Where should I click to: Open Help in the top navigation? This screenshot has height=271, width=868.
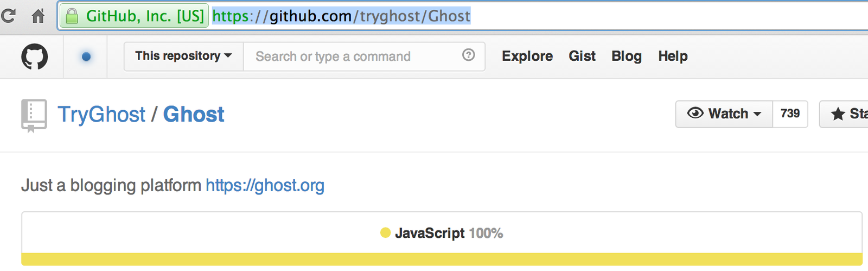673,56
